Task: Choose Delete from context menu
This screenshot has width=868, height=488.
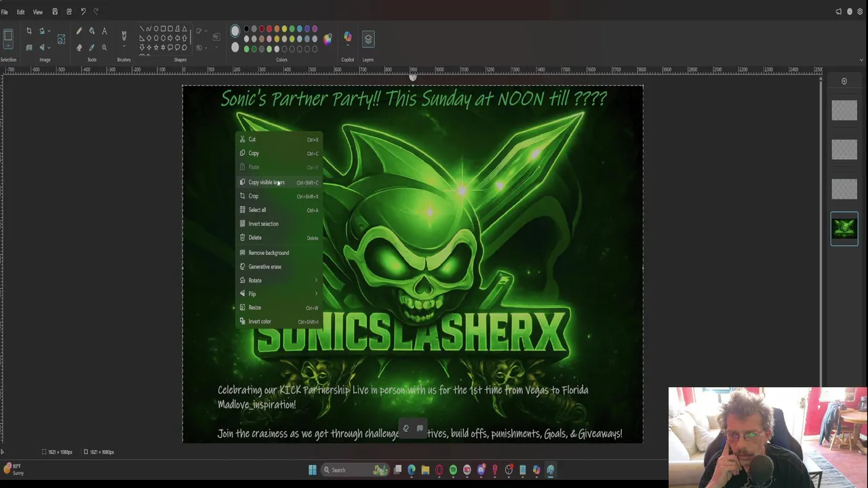Action: point(279,238)
